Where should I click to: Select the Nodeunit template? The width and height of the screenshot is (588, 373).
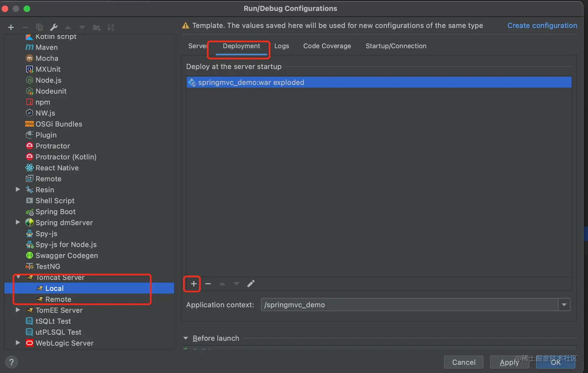click(x=51, y=91)
